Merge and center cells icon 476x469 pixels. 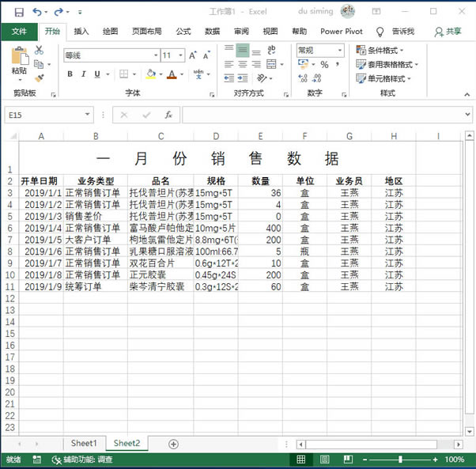[x=271, y=64]
